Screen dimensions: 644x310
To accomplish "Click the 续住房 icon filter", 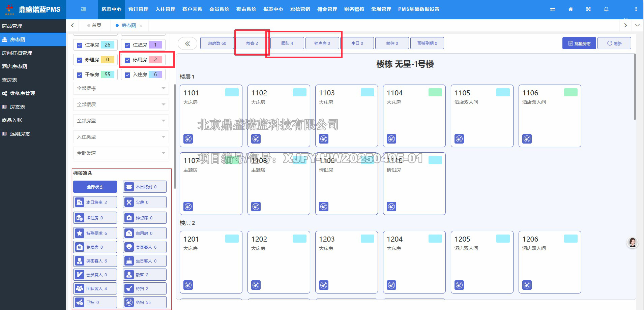I will pos(79,218).
